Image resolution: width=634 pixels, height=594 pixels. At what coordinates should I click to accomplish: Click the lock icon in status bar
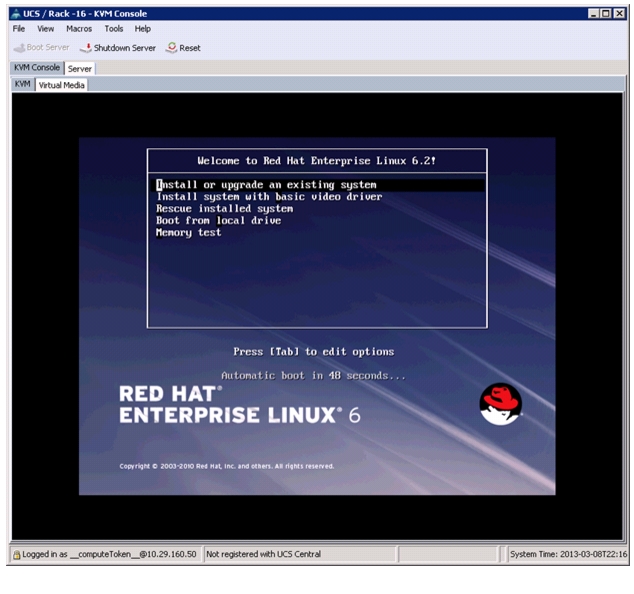click(x=17, y=555)
